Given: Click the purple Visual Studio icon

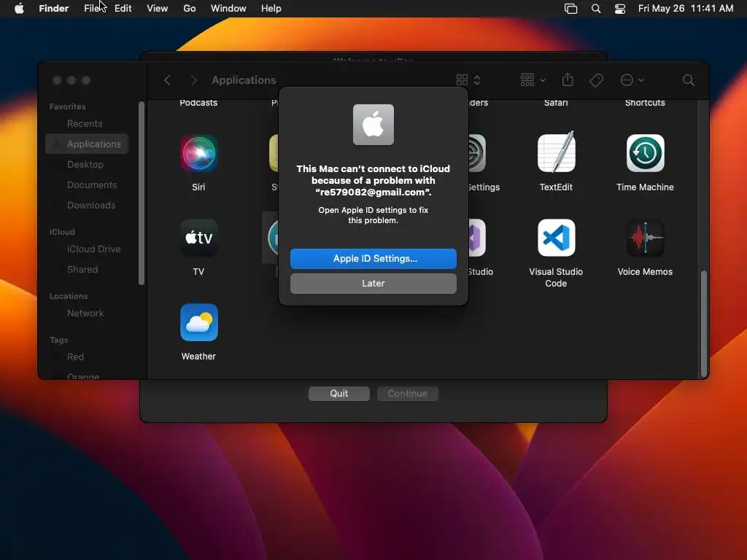Looking at the screenshot, I should pos(477,238).
